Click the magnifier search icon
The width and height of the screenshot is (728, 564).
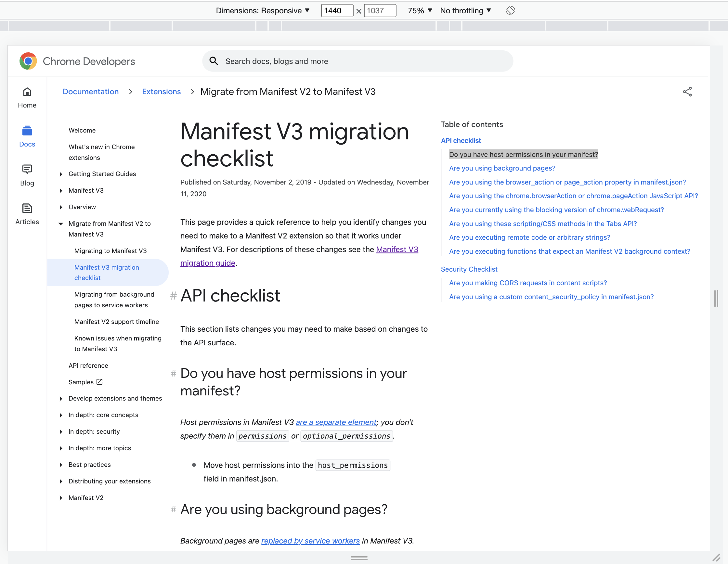pos(214,61)
